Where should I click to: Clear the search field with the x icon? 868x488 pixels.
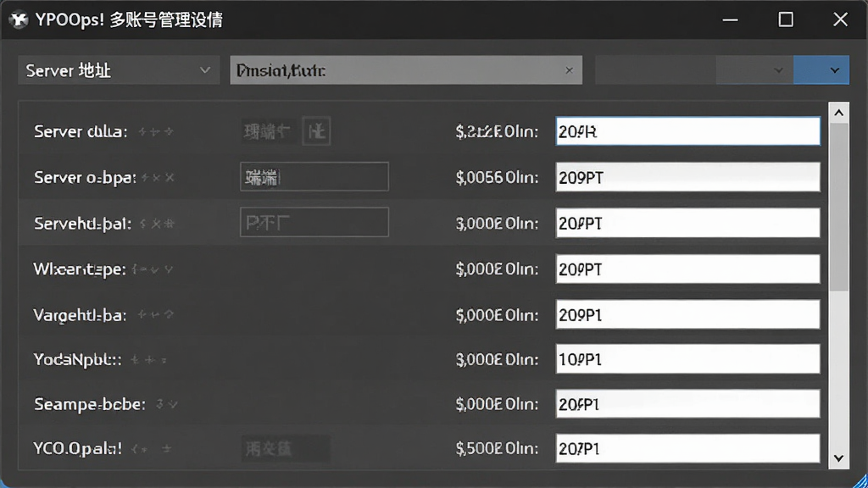point(569,70)
